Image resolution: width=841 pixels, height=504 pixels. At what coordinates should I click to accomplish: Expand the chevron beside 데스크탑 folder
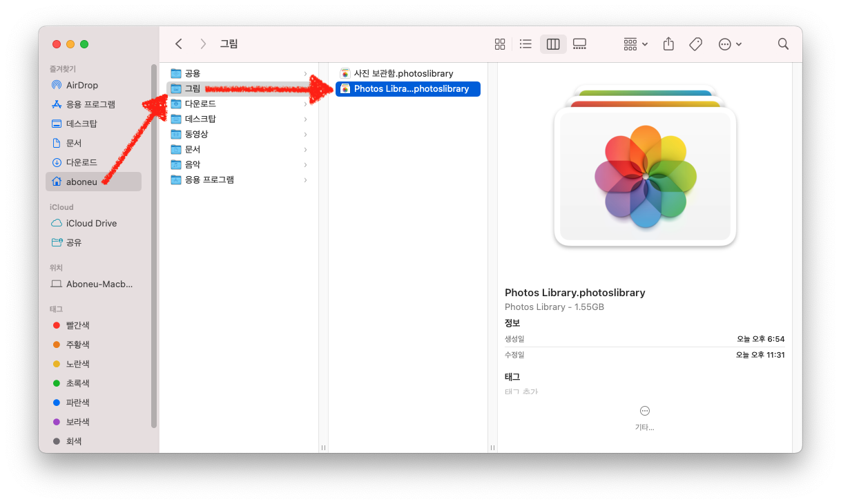pyautogui.click(x=305, y=119)
